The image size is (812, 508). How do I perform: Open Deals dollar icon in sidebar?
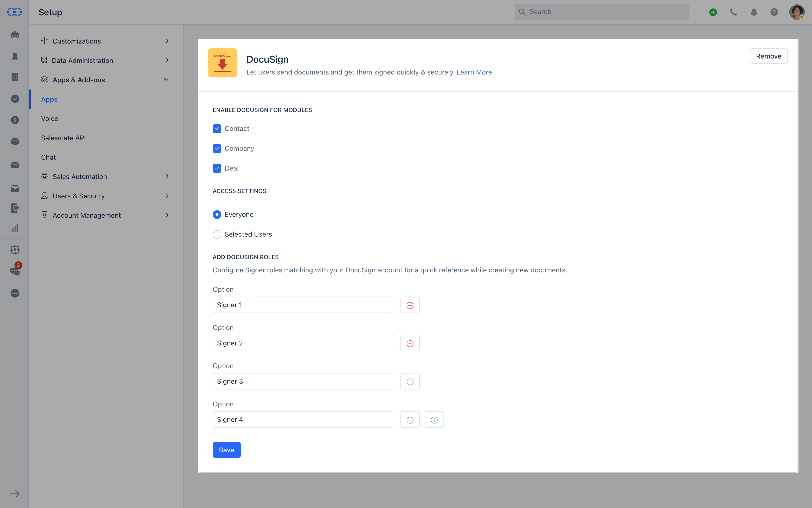[15, 120]
